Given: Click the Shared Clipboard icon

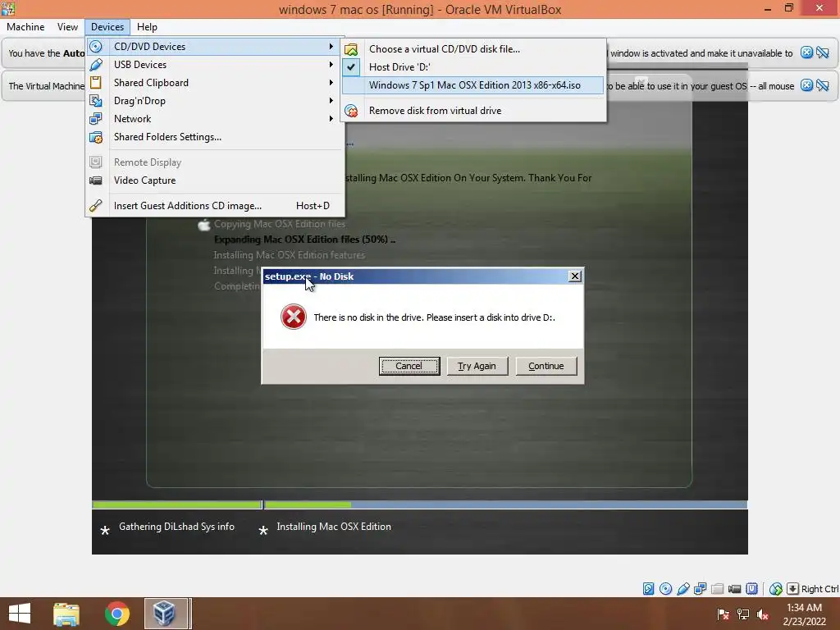Looking at the screenshot, I should pyautogui.click(x=96, y=83).
